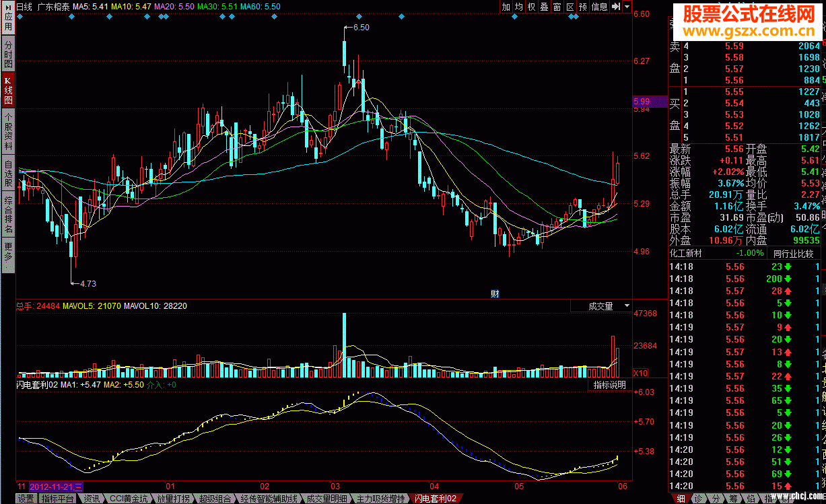
Task: Click the 指标说明 button
Action: (609, 385)
